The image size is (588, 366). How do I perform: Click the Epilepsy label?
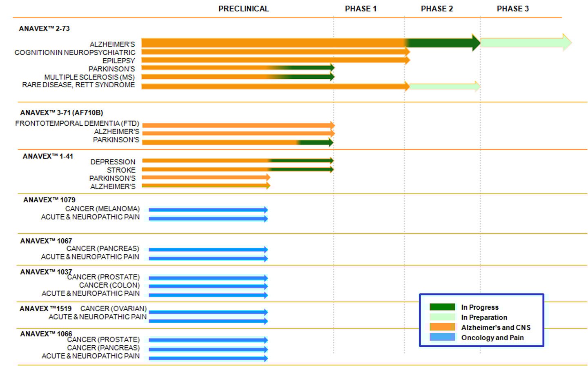(x=118, y=61)
